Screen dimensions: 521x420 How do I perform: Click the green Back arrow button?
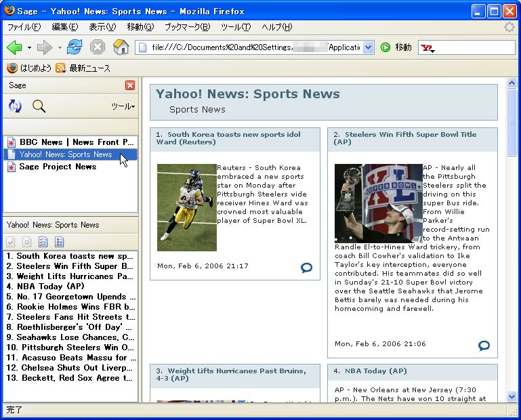(x=14, y=47)
